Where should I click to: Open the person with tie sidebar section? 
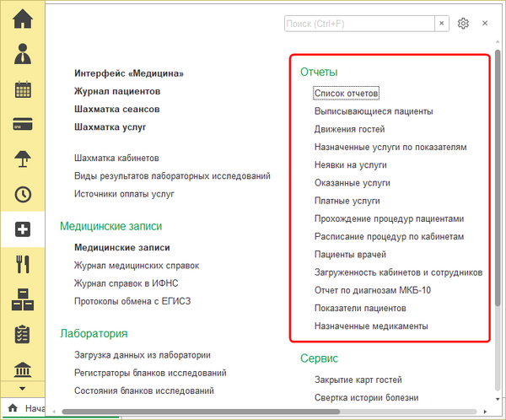(23, 54)
